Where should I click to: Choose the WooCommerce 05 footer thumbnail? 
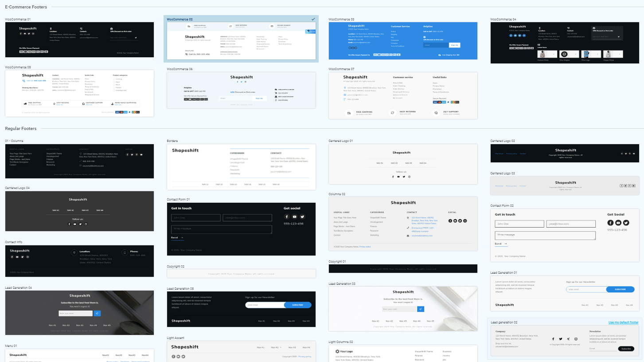pyautogui.click(x=79, y=94)
